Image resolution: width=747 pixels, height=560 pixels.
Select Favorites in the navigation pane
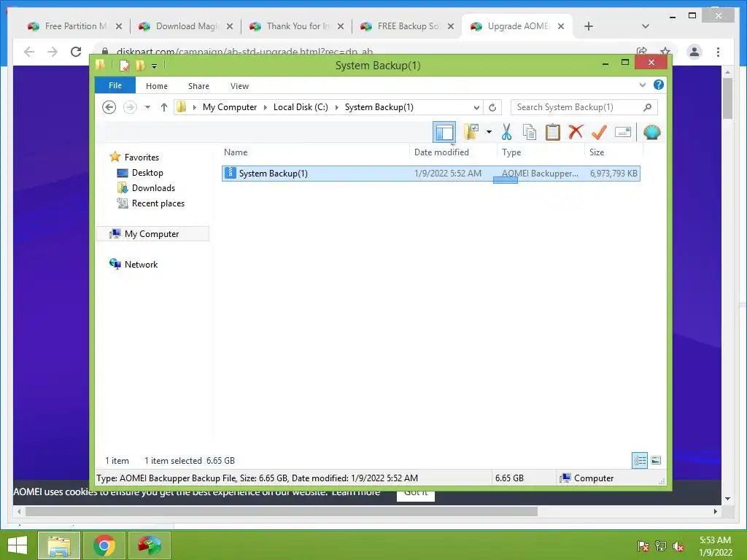coord(142,157)
